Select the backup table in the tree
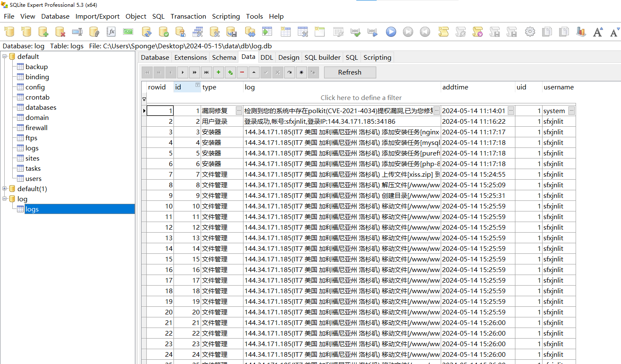This screenshot has width=621, height=364. click(36, 67)
